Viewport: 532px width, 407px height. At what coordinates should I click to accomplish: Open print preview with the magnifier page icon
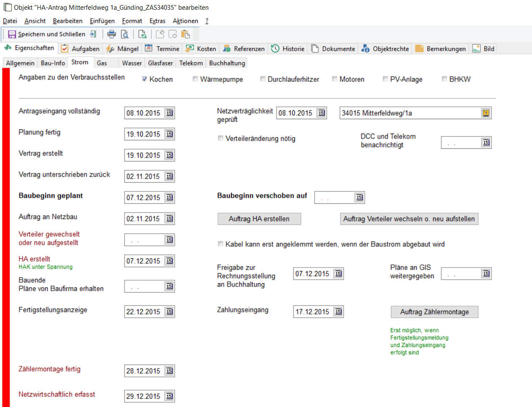tap(125, 34)
